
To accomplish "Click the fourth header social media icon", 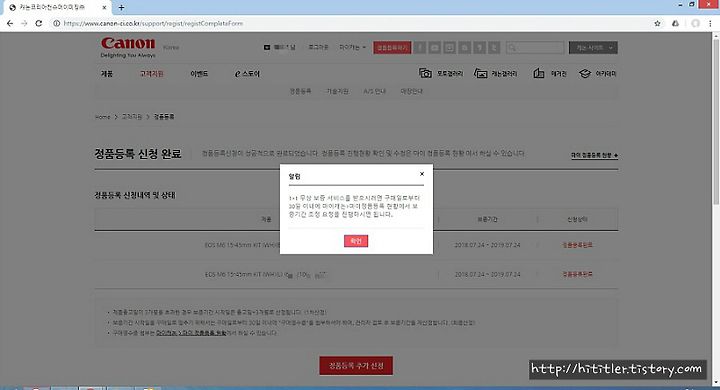I will [464, 47].
